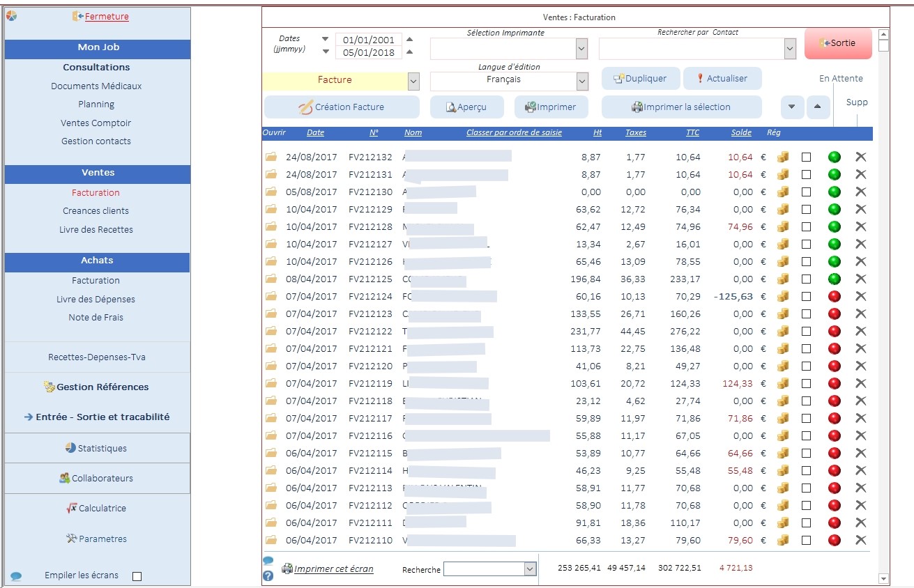Click the red Sortie button
The height and width of the screenshot is (588, 914).
[838, 43]
